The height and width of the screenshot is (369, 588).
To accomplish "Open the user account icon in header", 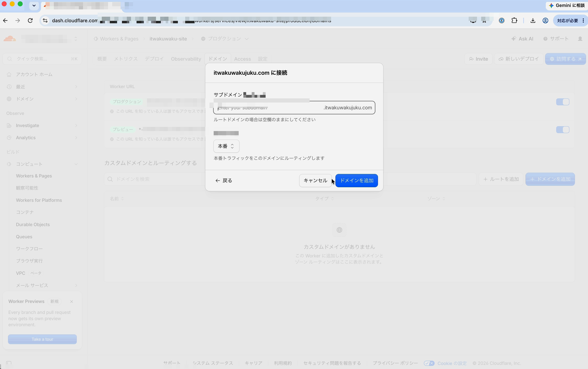I will 580,39.
